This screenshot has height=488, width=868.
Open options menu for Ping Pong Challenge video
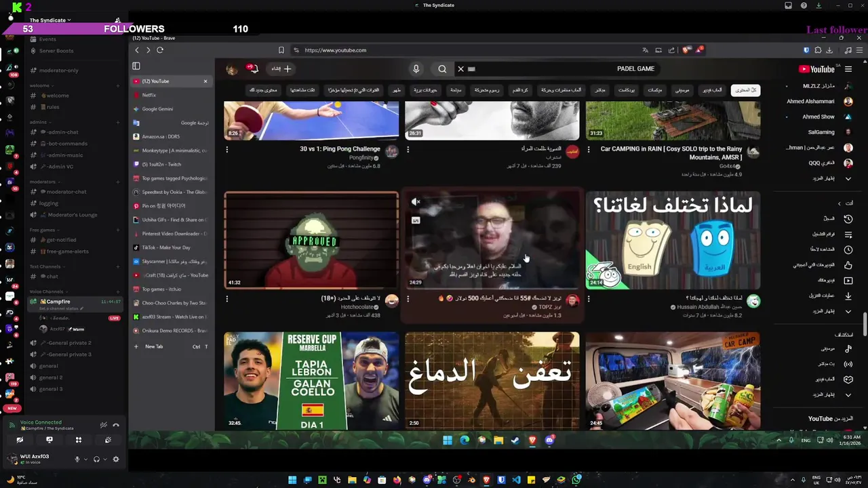tap(226, 149)
